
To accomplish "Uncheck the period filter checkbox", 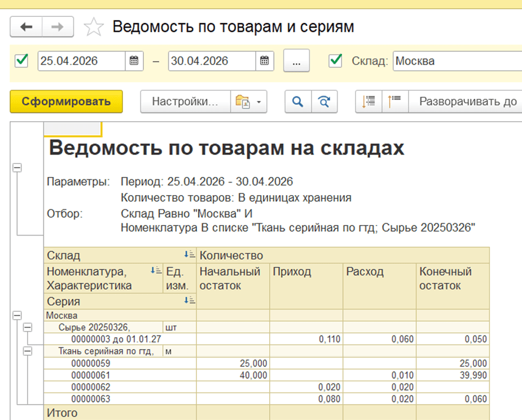I will point(22,60).
